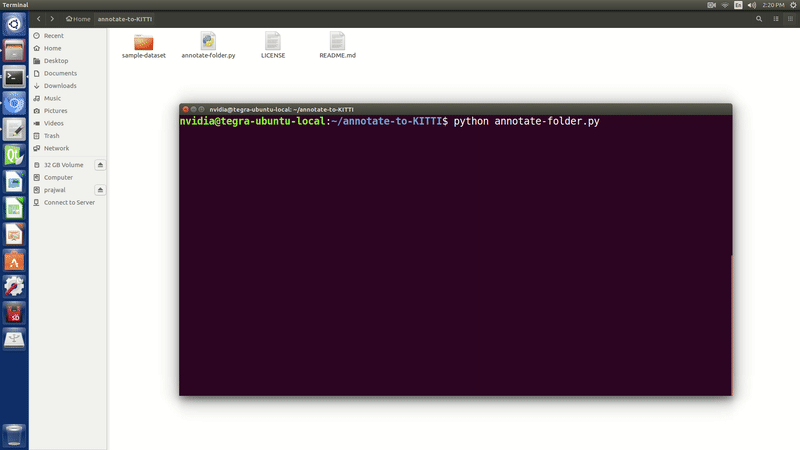
Task: Maximize the terminal window
Action: pos(202,109)
